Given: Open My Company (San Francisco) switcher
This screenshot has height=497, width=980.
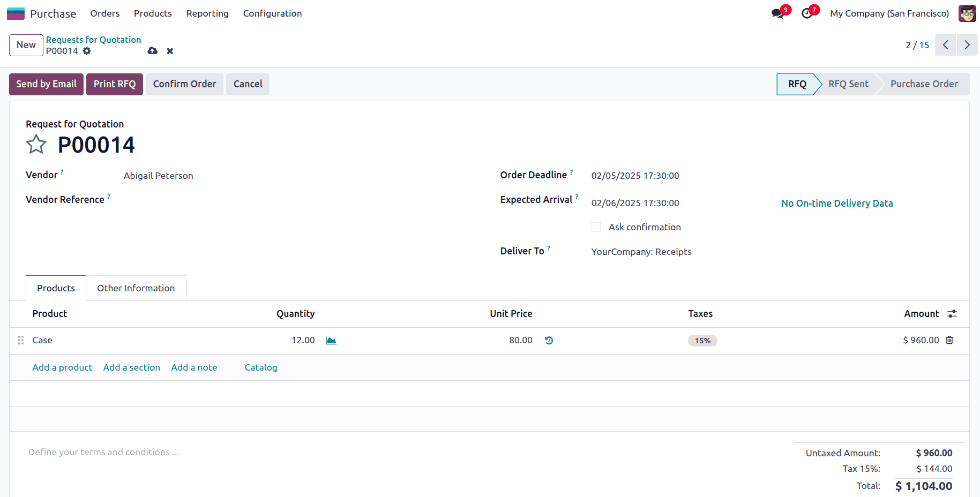Looking at the screenshot, I should tap(889, 13).
